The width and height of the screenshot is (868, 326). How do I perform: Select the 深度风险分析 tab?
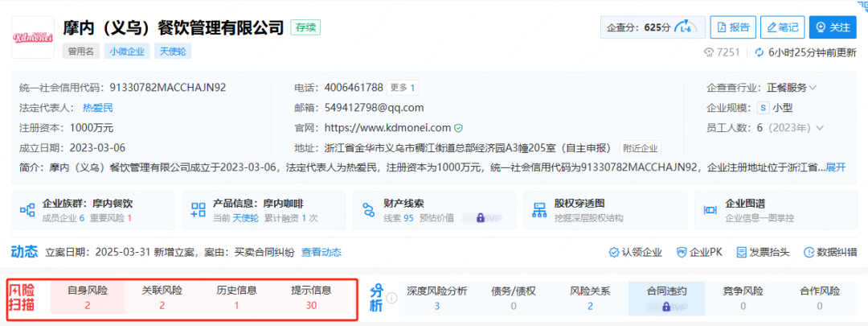coord(436,297)
